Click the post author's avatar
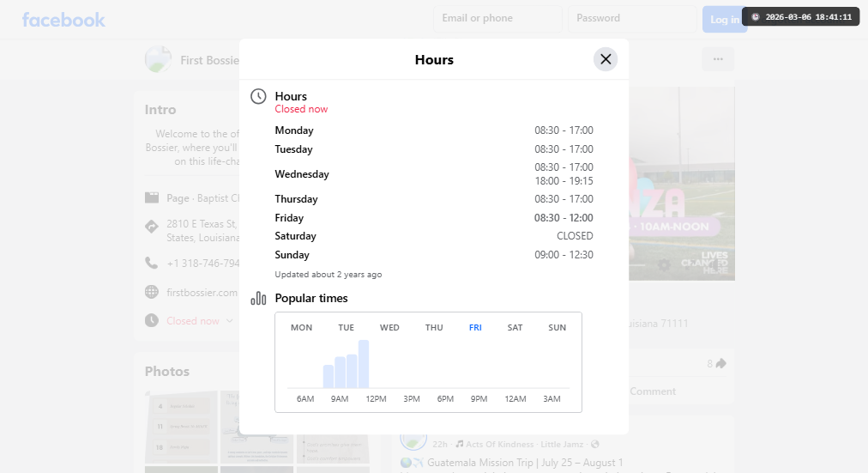Screen dimensions: 868x473 (x=413, y=441)
